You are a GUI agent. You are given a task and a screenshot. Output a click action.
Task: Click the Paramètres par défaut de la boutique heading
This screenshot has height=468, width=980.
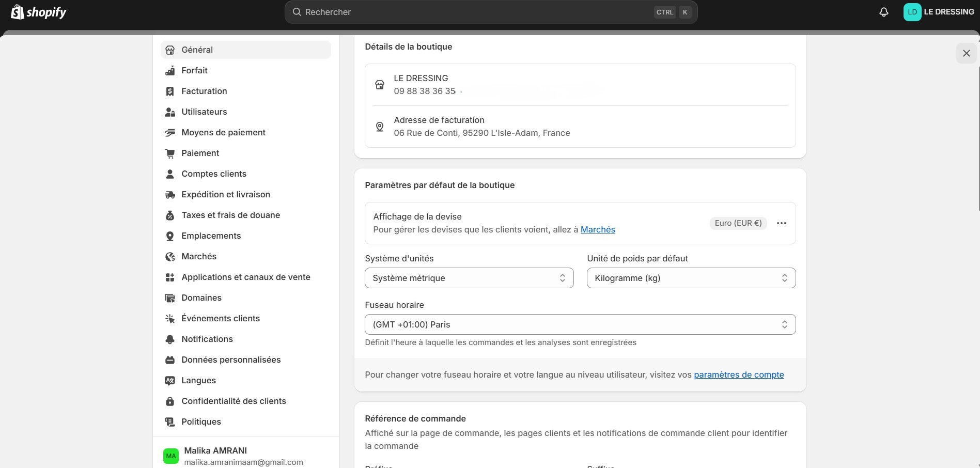[x=440, y=185]
